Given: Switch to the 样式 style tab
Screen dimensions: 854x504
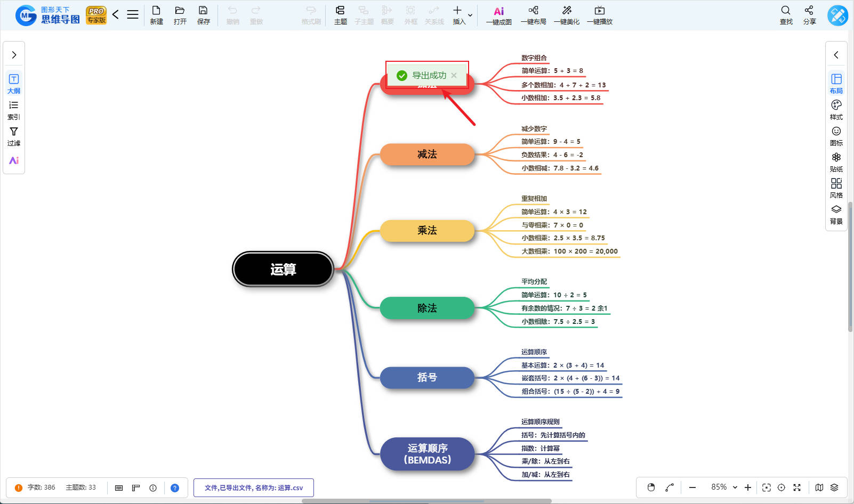Looking at the screenshot, I should [836, 110].
